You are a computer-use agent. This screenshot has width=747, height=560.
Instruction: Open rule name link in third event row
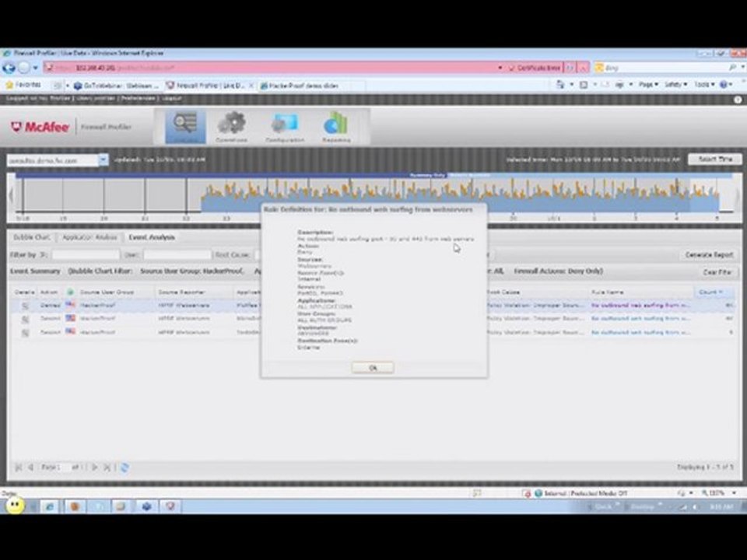(640, 332)
